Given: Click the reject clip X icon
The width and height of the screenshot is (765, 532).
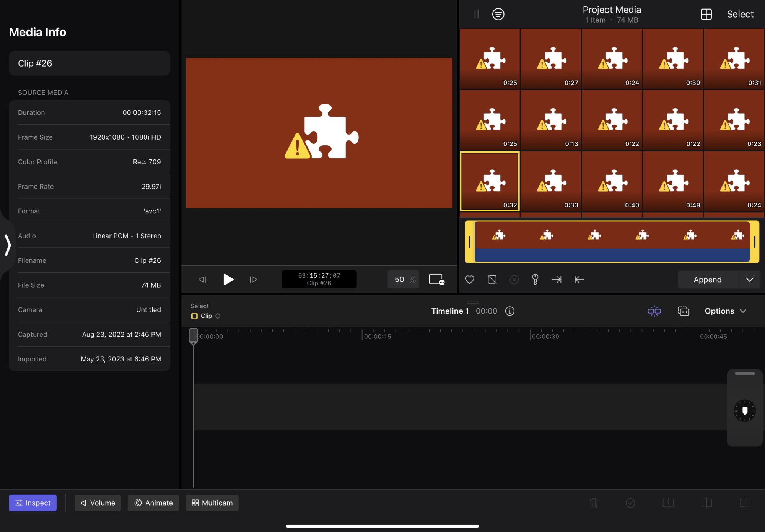Looking at the screenshot, I should (514, 280).
